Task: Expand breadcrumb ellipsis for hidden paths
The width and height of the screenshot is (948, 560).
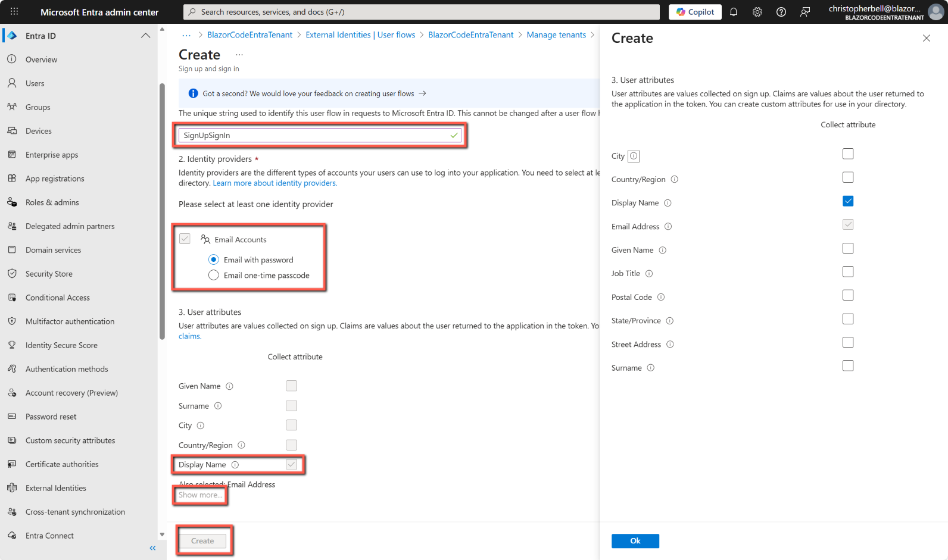Action: (186, 35)
